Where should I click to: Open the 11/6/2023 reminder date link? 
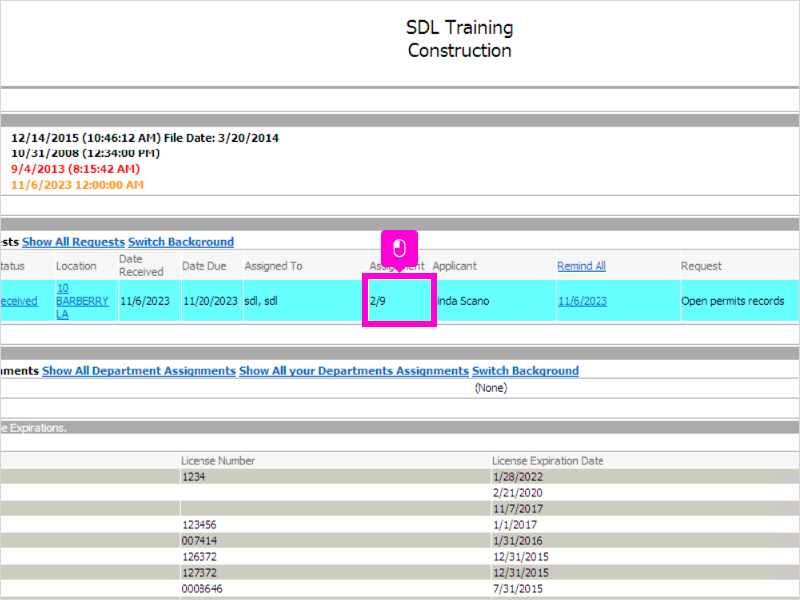[582, 301]
